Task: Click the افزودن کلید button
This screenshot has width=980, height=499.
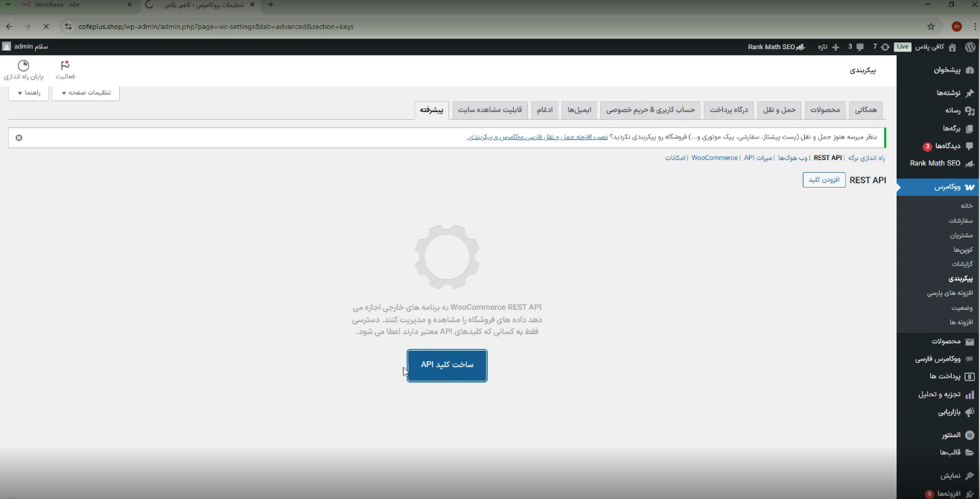Action: [x=824, y=179]
